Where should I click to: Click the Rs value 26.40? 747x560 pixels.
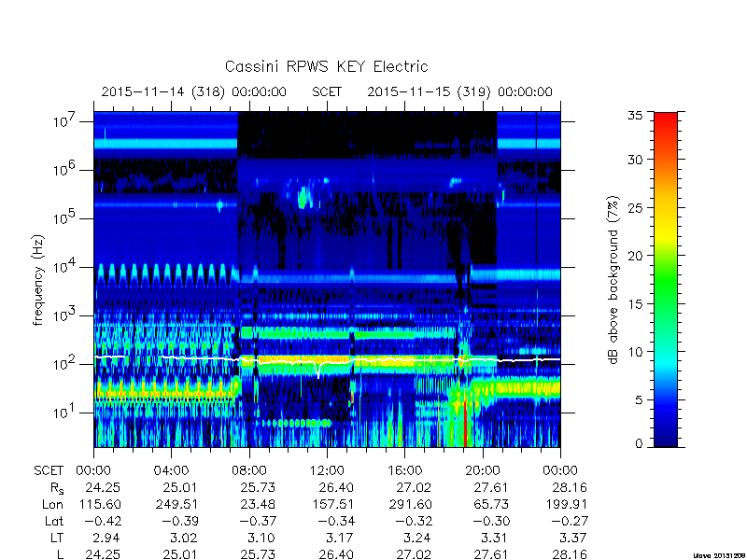pos(336,487)
